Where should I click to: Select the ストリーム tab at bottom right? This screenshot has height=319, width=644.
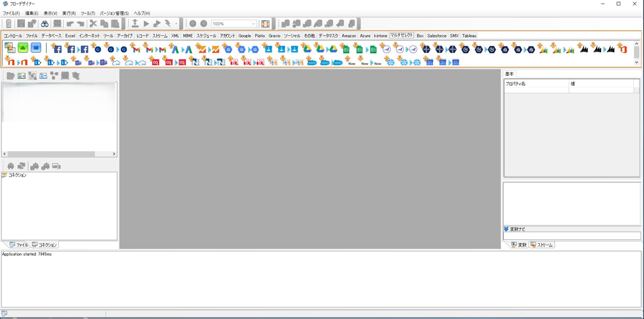click(542, 245)
